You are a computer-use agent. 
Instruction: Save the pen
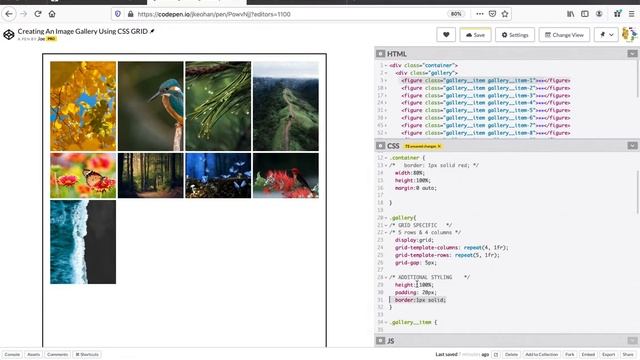tap(475, 35)
